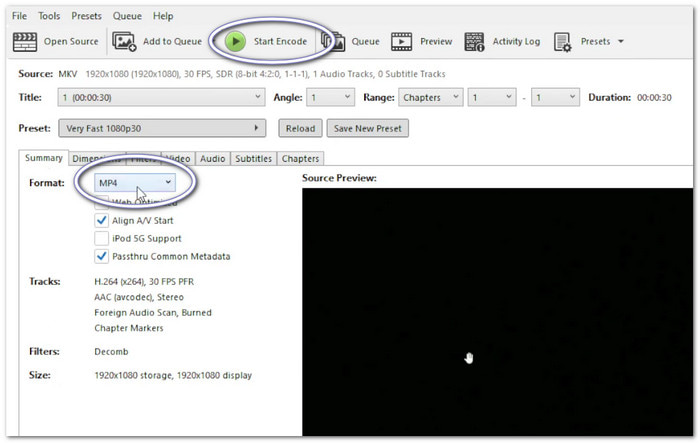Open the Presets menu in menu bar
This screenshot has height=443, width=700.
click(x=86, y=16)
